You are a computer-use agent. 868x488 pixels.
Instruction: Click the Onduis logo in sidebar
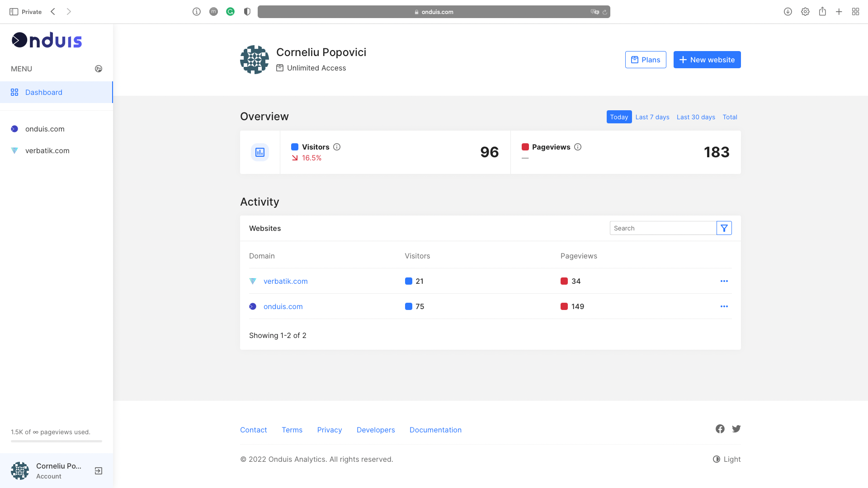coord(47,40)
